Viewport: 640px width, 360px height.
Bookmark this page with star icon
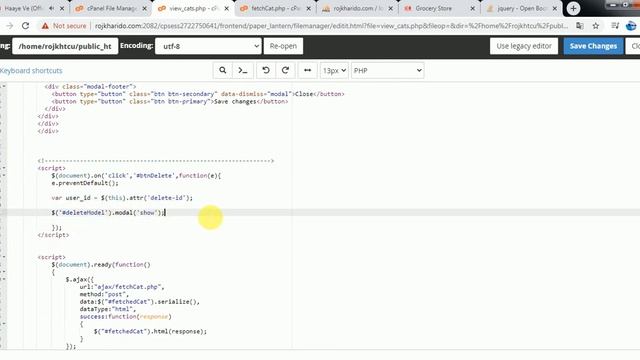tap(596, 26)
